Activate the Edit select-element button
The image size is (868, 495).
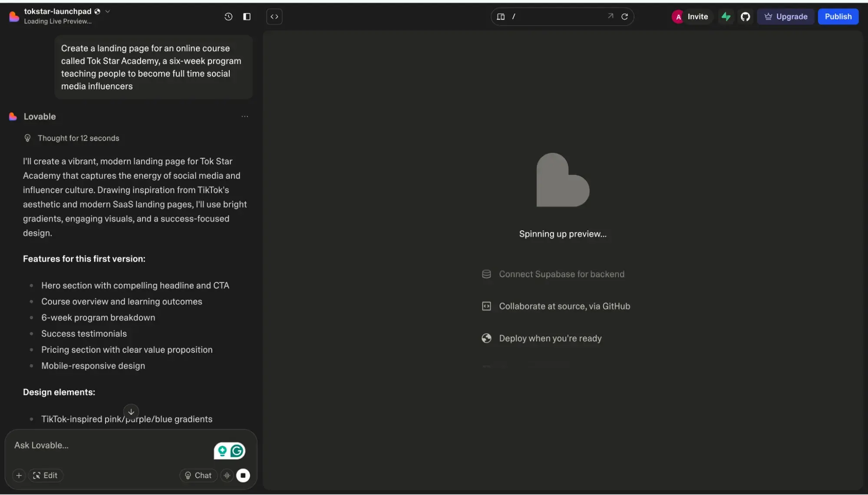(x=46, y=475)
